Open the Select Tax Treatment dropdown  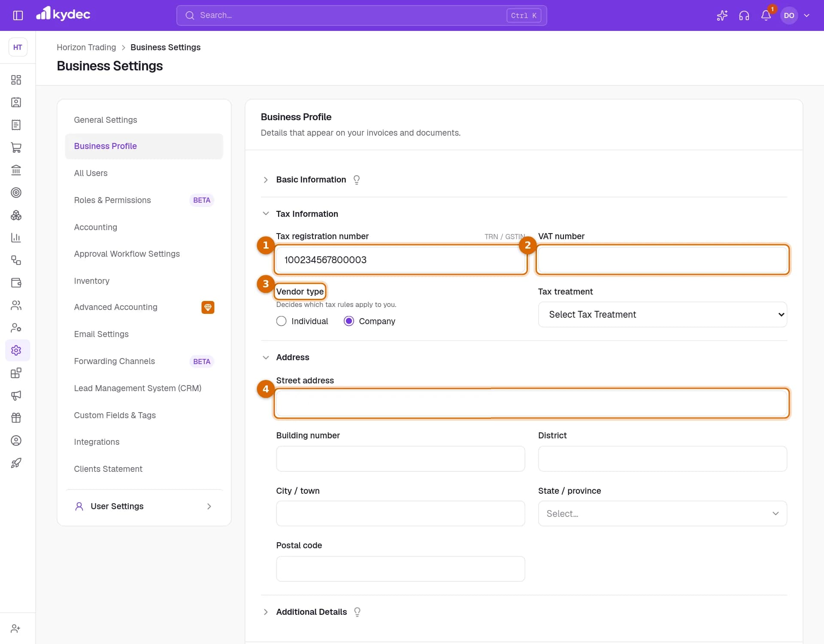(662, 315)
